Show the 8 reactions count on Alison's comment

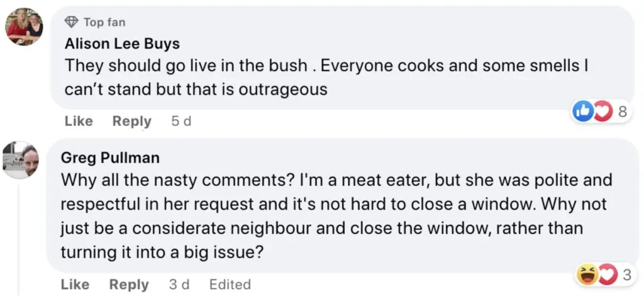[623, 112]
